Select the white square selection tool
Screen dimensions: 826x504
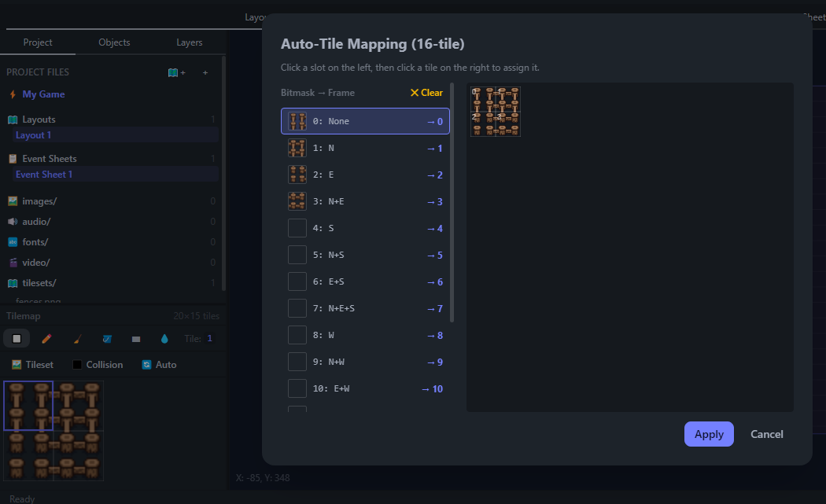tap(17, 339)
